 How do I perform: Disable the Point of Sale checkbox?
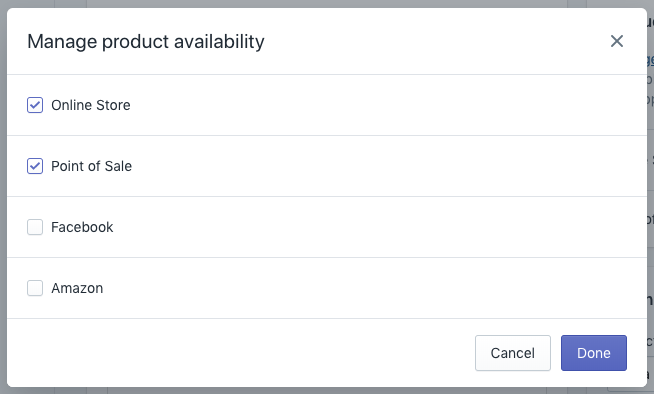[35, 166]
